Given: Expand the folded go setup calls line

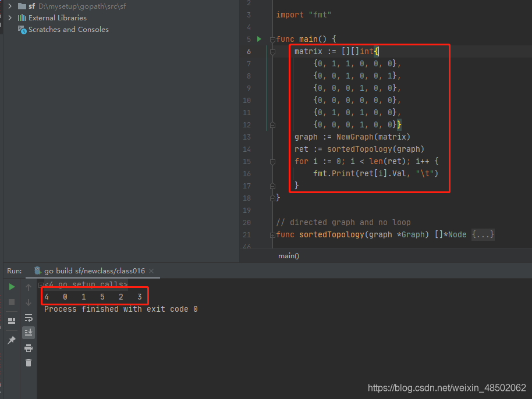Looking at the screenshot, I should click(41, 285).
